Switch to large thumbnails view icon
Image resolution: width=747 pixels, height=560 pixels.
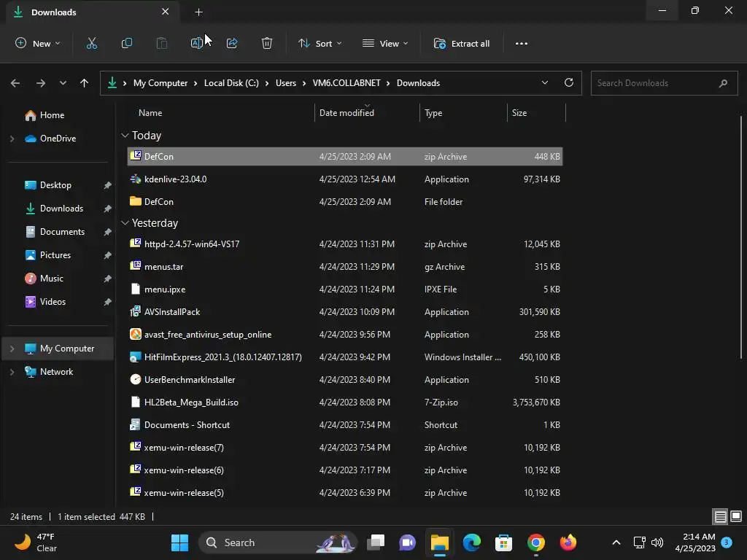[736, 516]
